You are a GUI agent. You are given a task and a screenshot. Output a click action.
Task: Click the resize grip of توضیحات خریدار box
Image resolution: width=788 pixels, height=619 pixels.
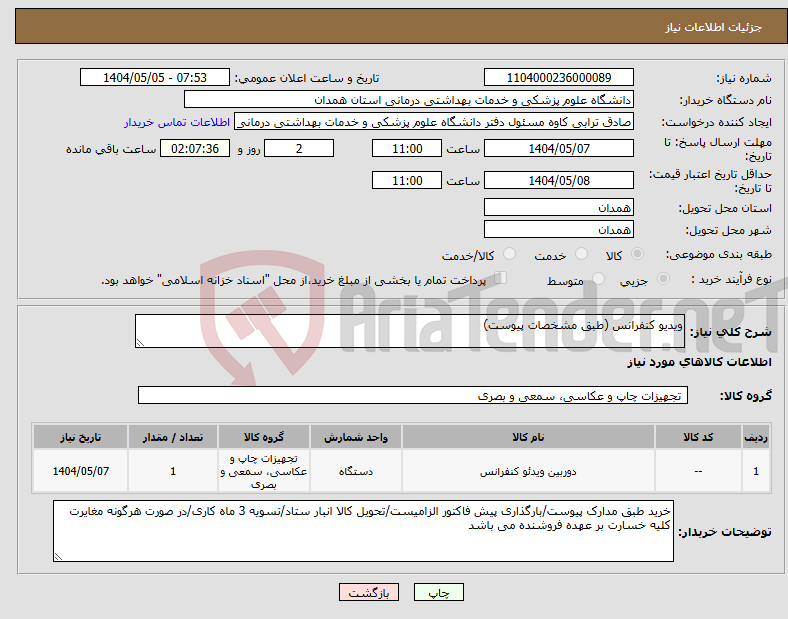point(58,556)
